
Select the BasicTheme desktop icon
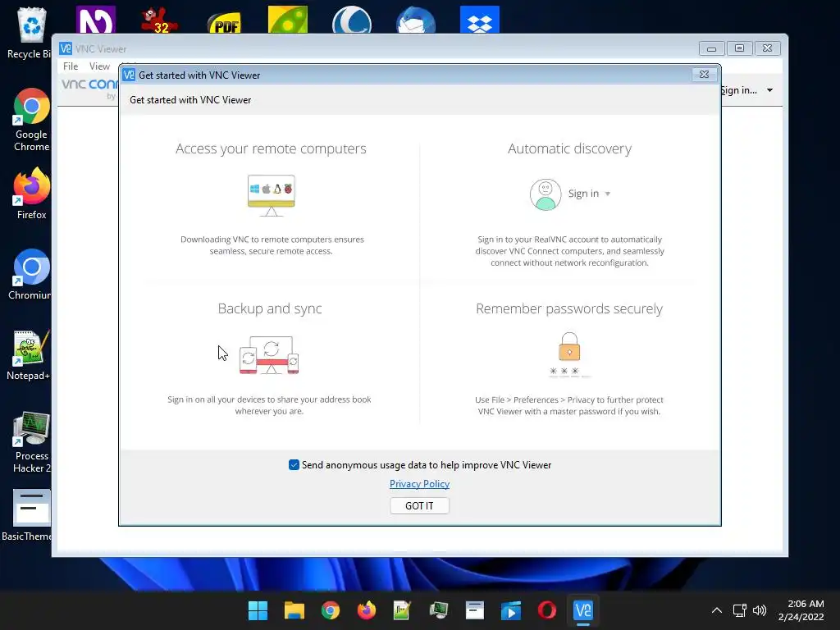[30, 515]
